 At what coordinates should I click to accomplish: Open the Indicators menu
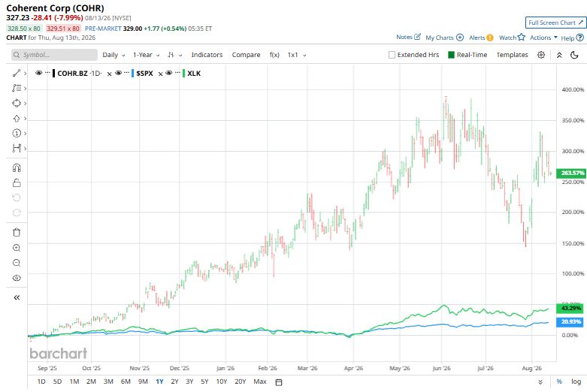point(207,55)
